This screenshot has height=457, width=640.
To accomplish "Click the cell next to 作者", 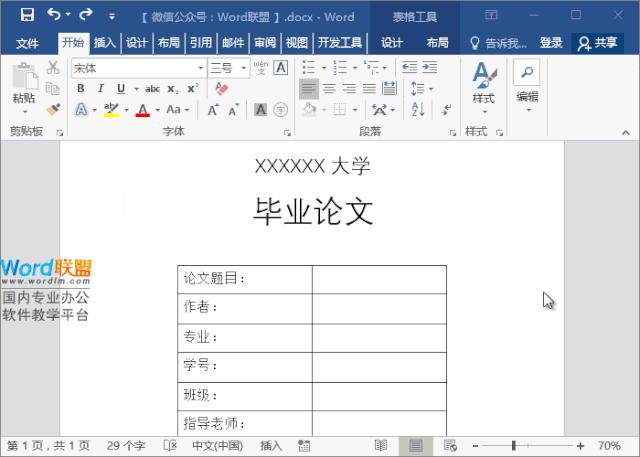I will [x=379, y=309].
